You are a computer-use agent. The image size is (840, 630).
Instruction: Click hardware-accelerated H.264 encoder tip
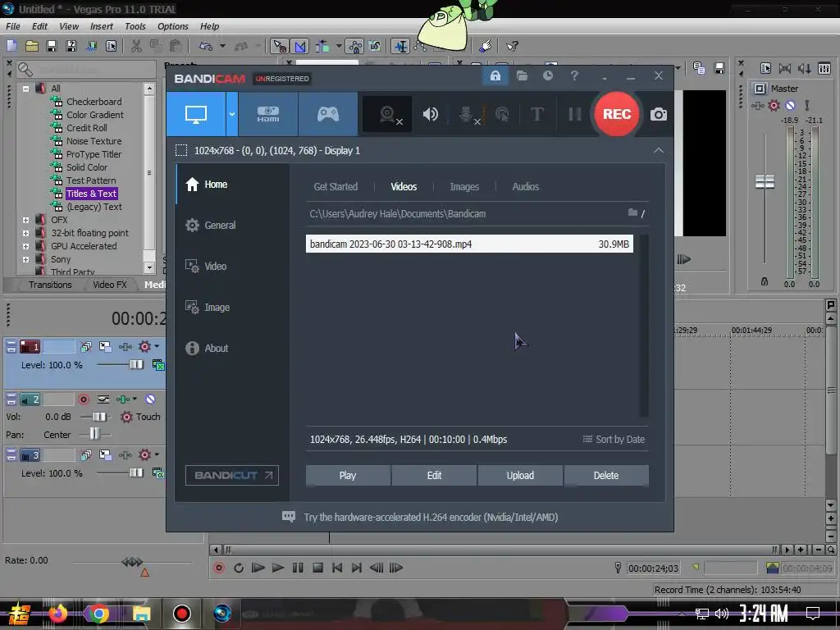tap(431, 517)
